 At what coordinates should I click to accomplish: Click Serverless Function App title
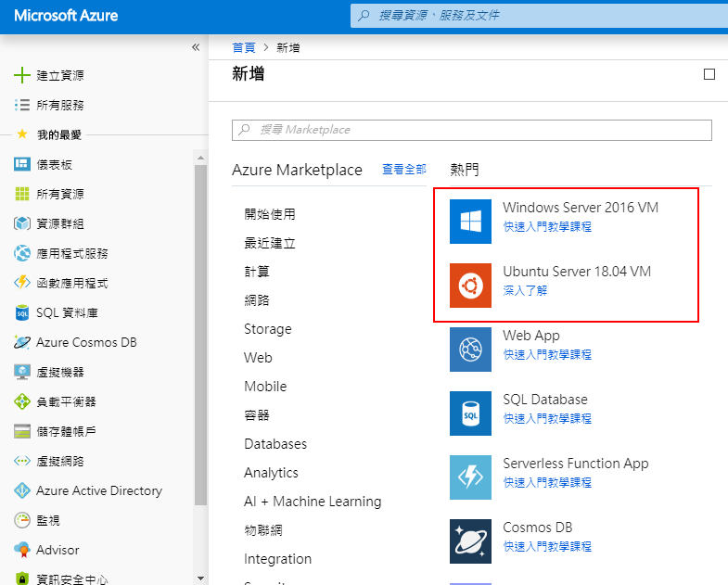tap(576, 464)
